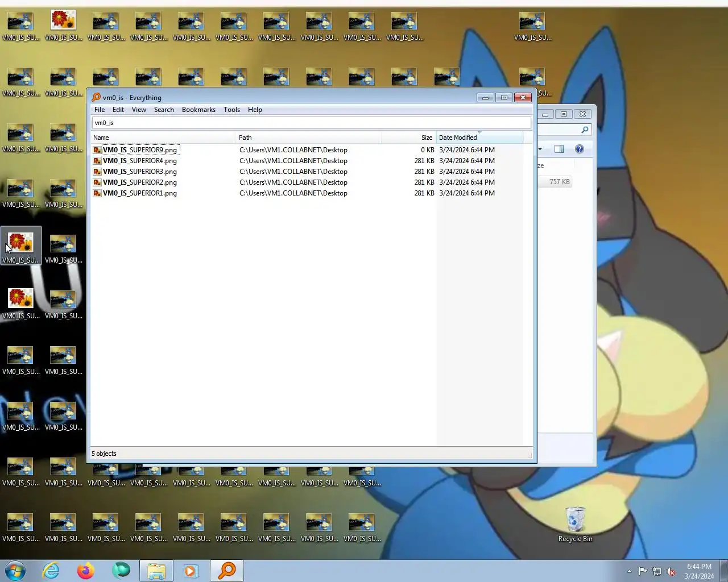Select the VM0_IS_SUPERIOR4.png file name
Screen dimensions: 728x582
tap(140, 161)
